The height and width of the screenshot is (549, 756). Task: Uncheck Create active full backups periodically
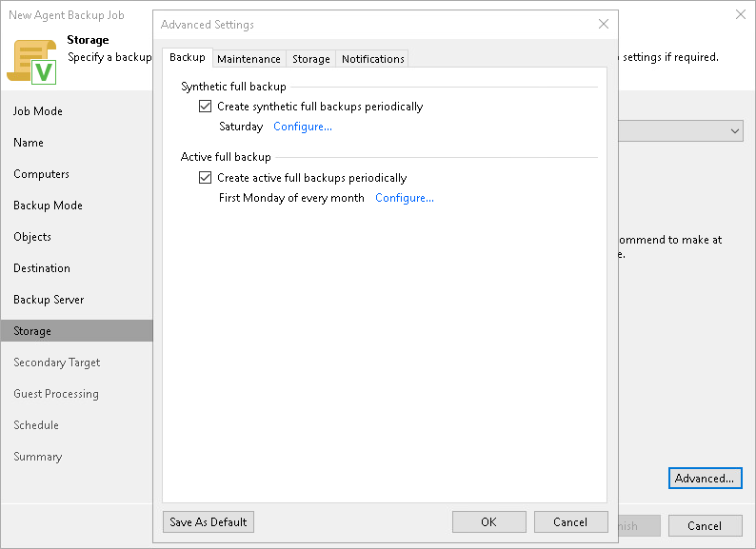click(205, 177)
